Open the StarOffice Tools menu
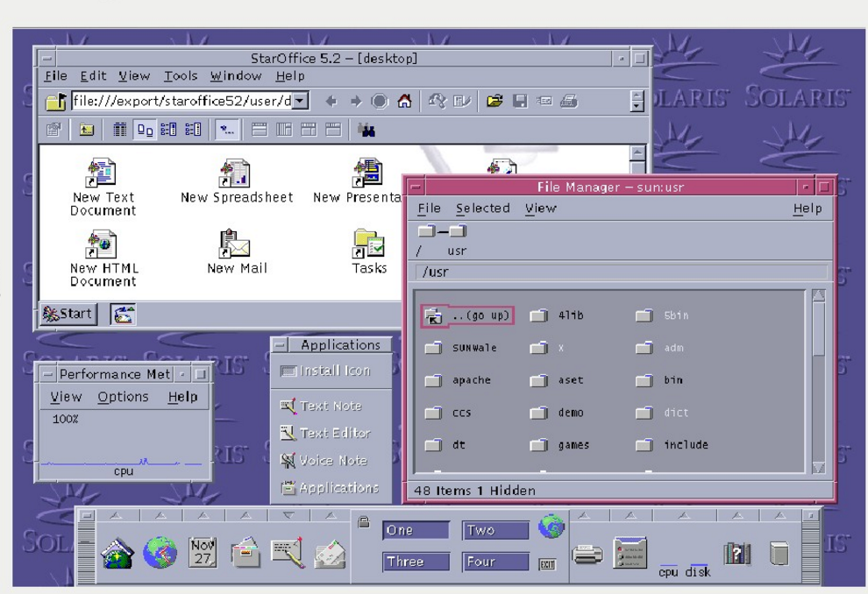The image size is (868, 594). coord(181,75)
